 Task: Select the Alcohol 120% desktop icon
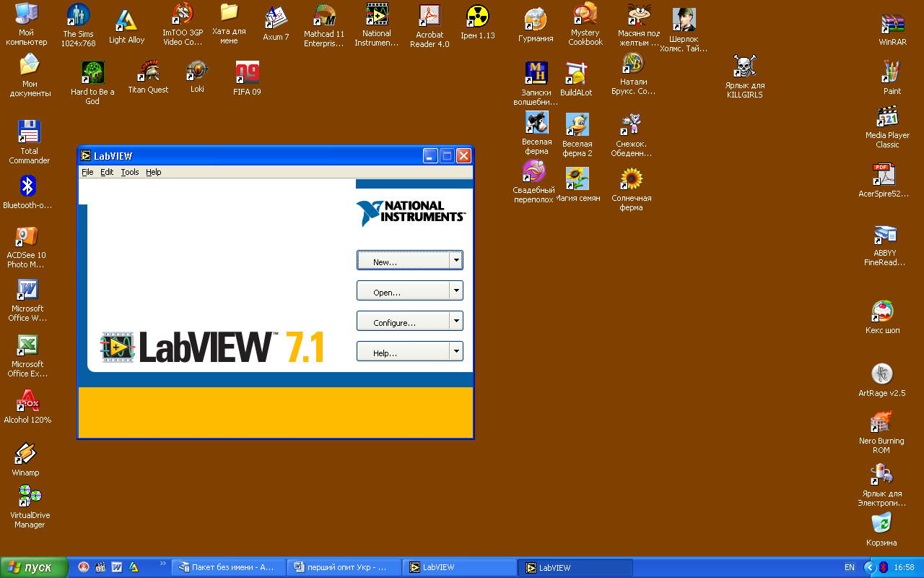[x=28, y=407]
